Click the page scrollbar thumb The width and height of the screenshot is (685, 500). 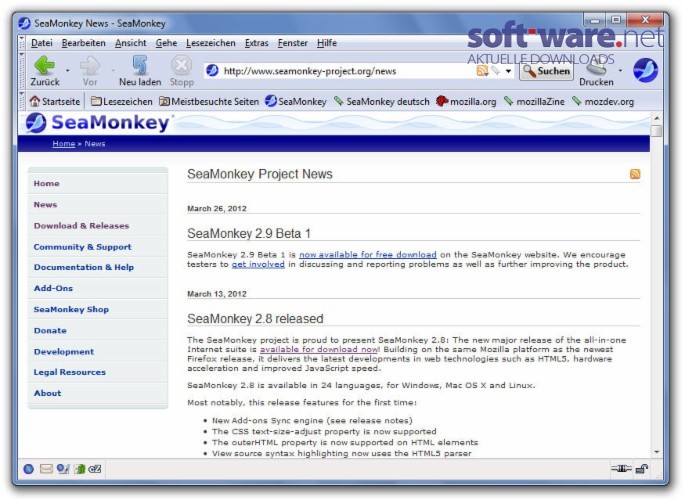[x=656, y=131]
